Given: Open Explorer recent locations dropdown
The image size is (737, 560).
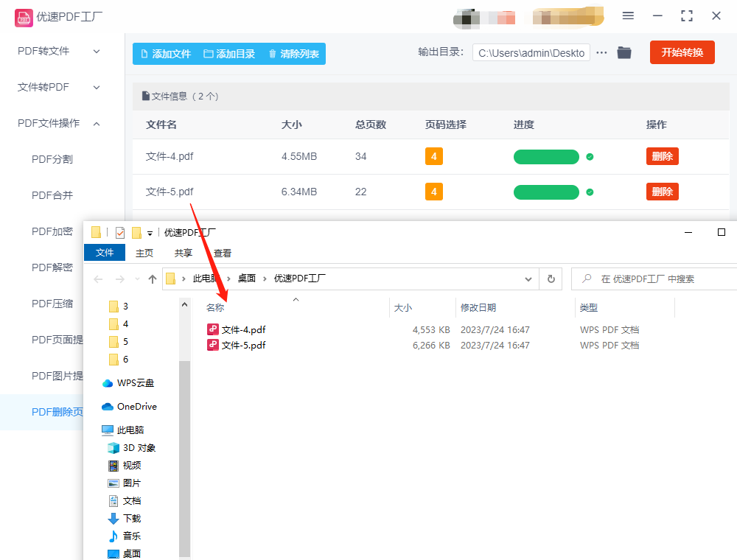Looking at the screenshot, I should (137, 279).
